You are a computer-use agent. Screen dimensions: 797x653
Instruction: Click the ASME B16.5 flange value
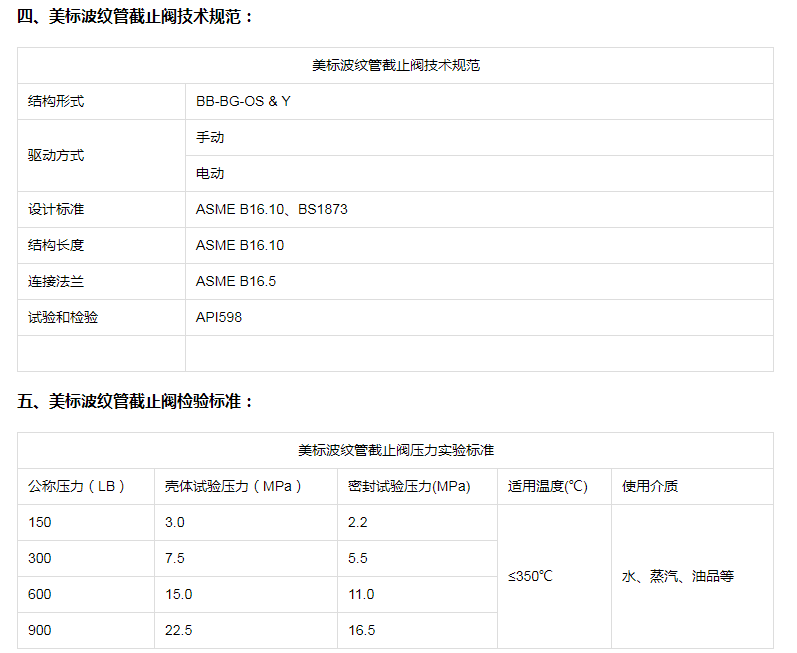pyautogui.click(x=236, y=282)
